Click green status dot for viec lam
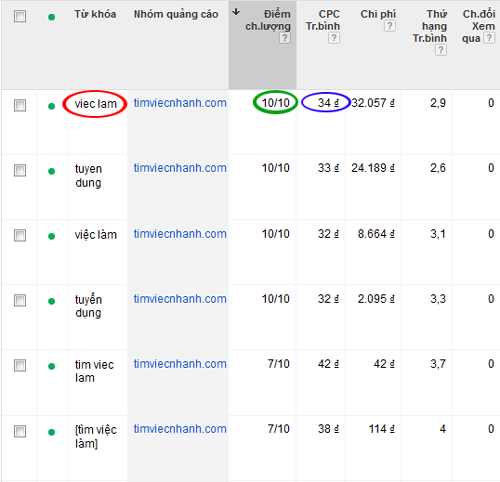 (51, 106)
